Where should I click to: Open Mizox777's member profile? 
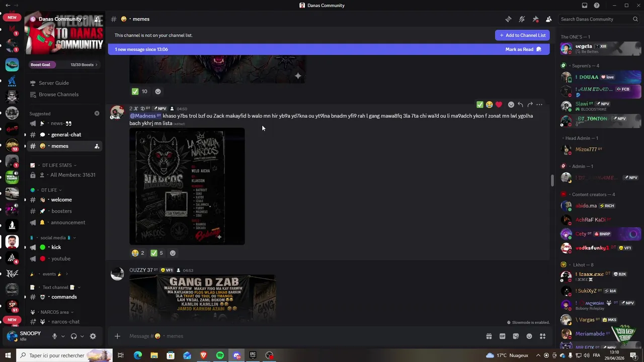600,149
